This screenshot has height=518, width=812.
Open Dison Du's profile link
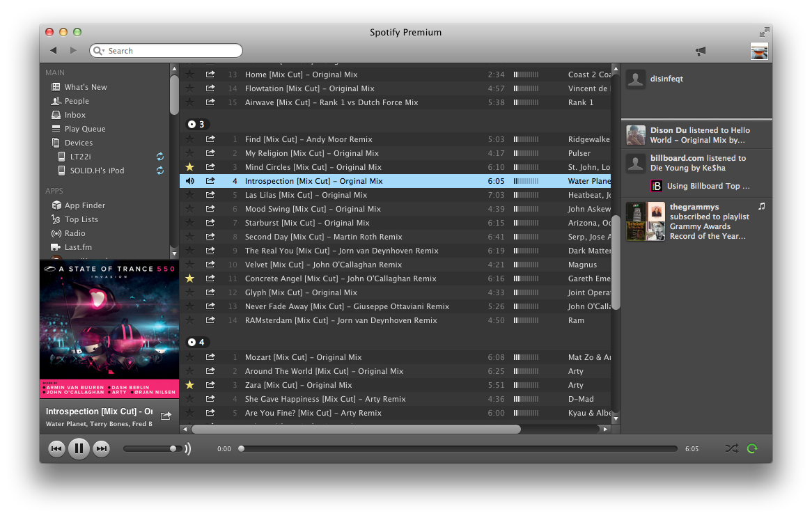pyautogui.click(x=669, y=130)
